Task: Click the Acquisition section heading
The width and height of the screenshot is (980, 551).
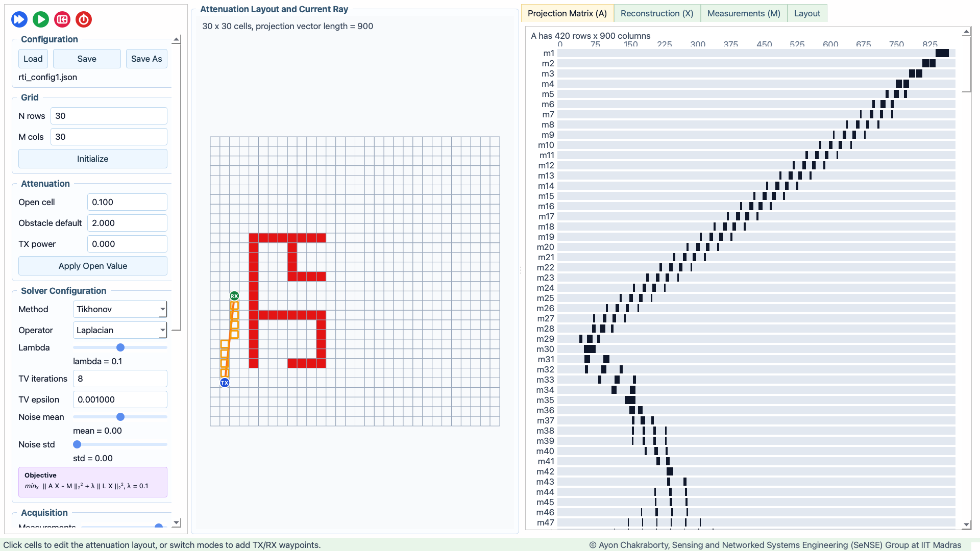Action: tap(44, 513)
